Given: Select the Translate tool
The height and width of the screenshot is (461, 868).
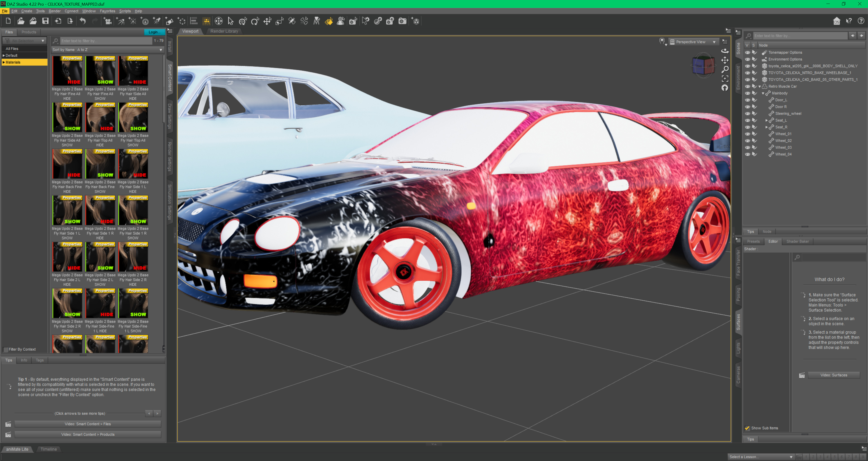Looking at the screenshot, I should coord(267,21).
